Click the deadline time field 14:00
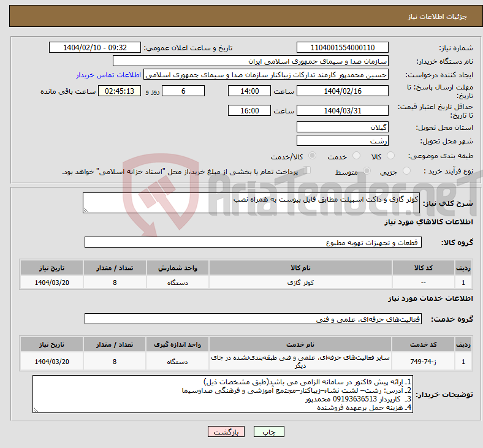Screen dimensions: 483x448 click(249, 91)
